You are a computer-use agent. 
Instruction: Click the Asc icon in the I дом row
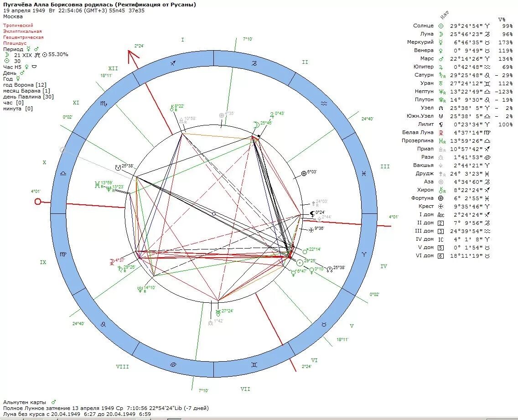click(440, 215)
